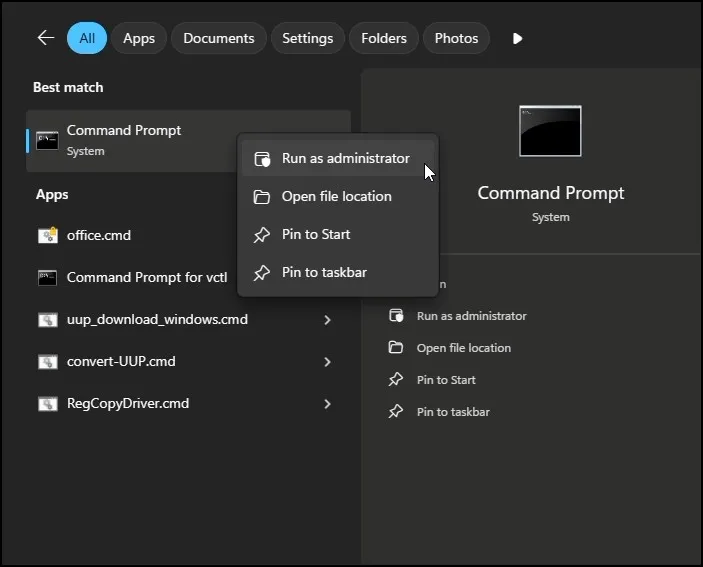Choose Open file location in context menu
Image resolution: width=703 pixels, height=567 pixels.
(x=338, y=196)
